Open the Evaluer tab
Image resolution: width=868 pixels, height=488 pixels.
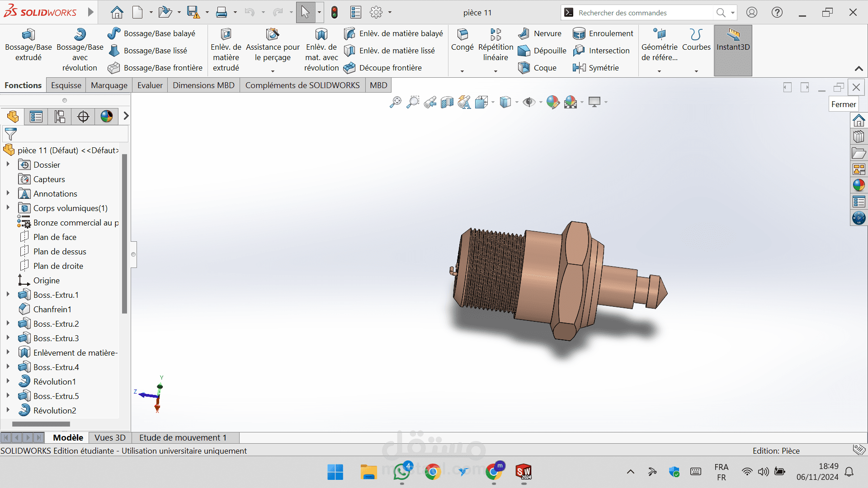[150, 85]
